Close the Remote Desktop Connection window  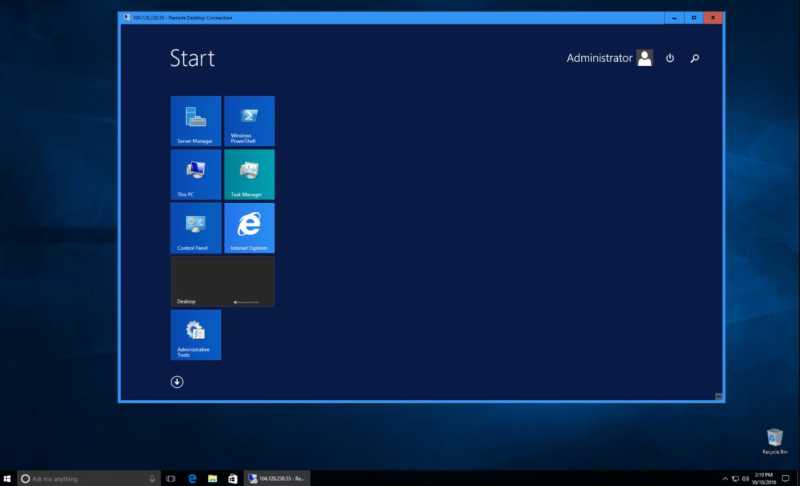(713, 18)
